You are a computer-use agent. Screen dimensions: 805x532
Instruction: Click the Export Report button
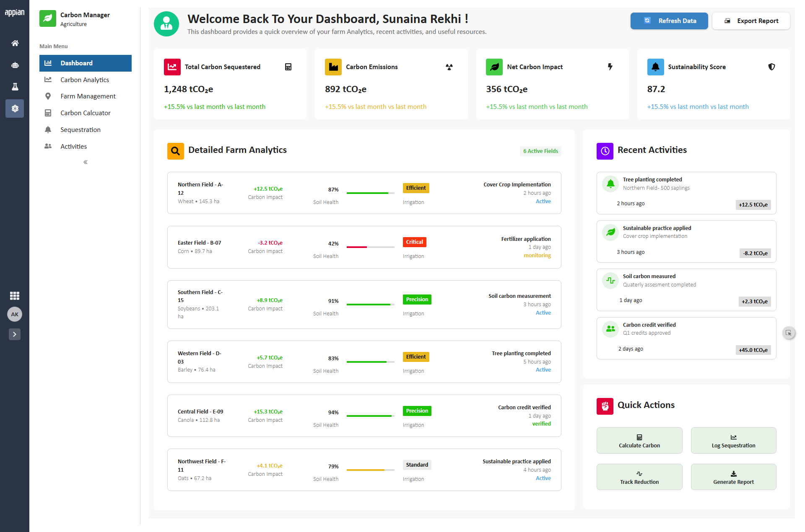coord(751,21)
